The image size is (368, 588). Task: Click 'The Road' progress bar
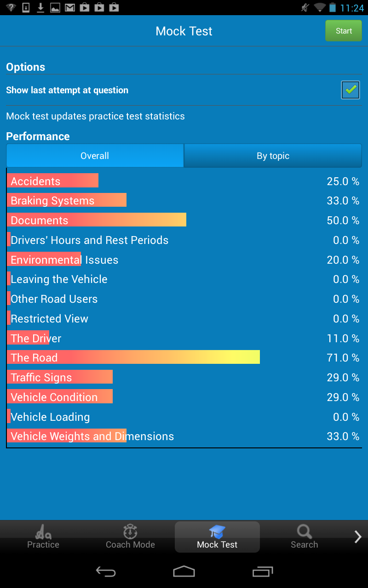133,357
